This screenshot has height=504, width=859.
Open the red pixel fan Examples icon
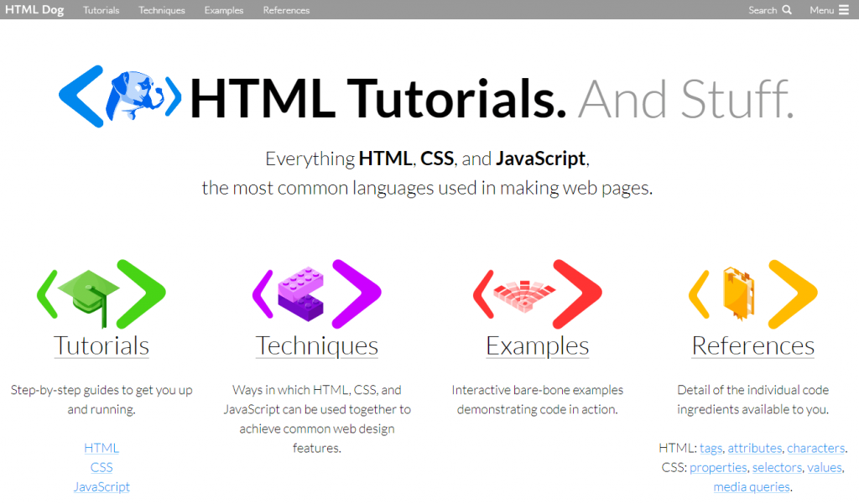538,294
